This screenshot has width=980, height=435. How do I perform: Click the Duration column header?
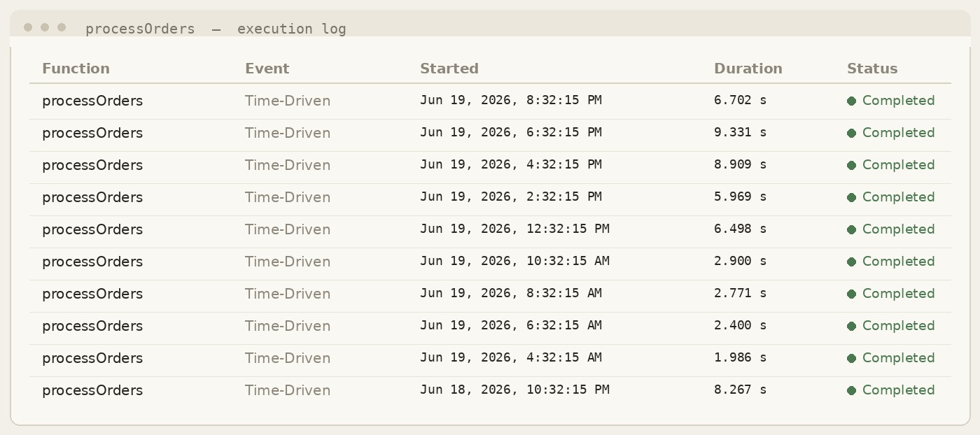click(748, 69)
